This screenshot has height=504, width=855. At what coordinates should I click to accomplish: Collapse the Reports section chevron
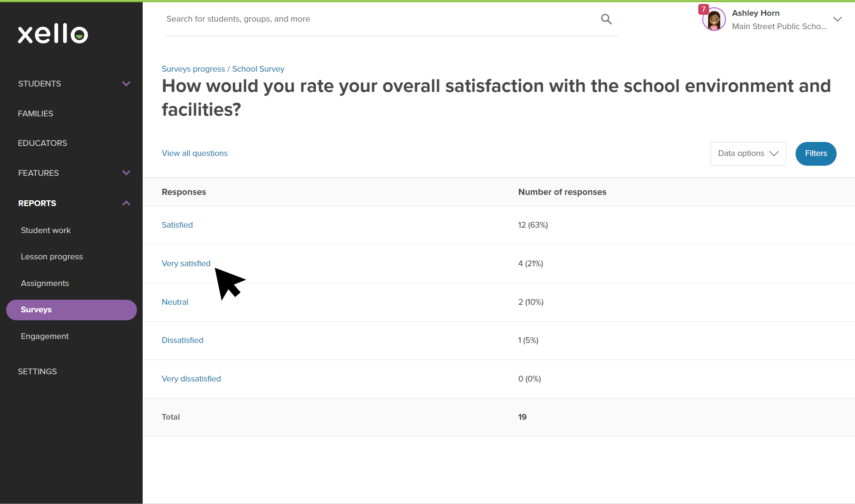126,203
